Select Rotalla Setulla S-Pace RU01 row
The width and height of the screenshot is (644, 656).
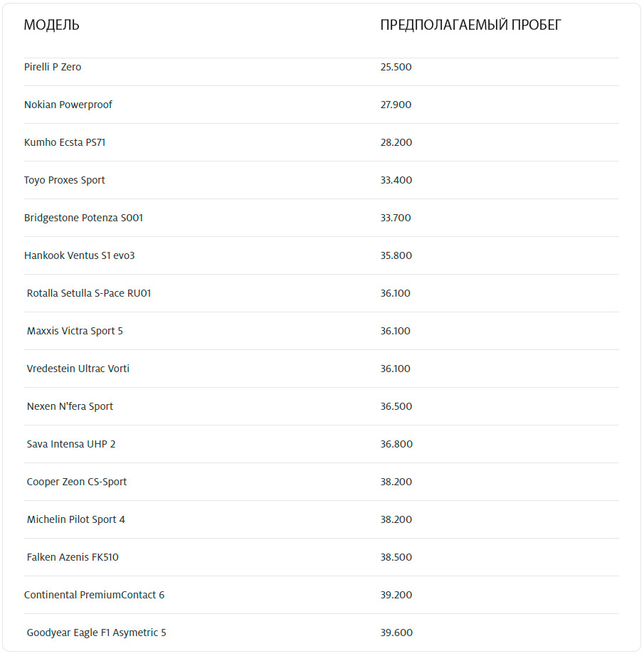pos(89,293)
